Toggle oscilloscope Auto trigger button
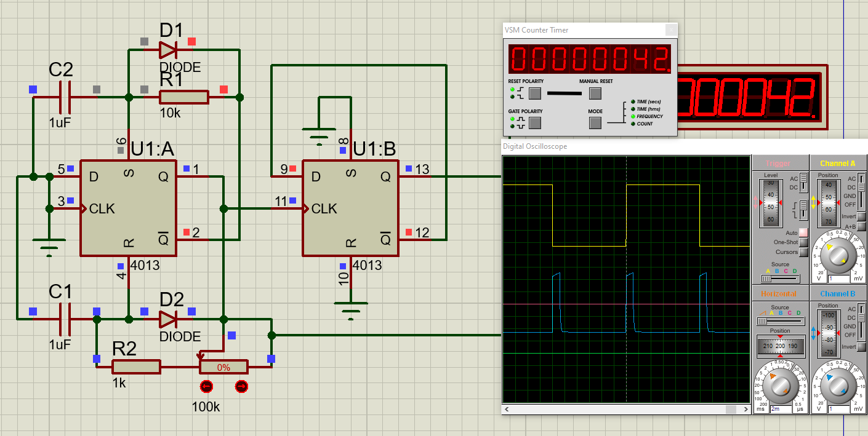The image size is (868, 436). [803, 232]
